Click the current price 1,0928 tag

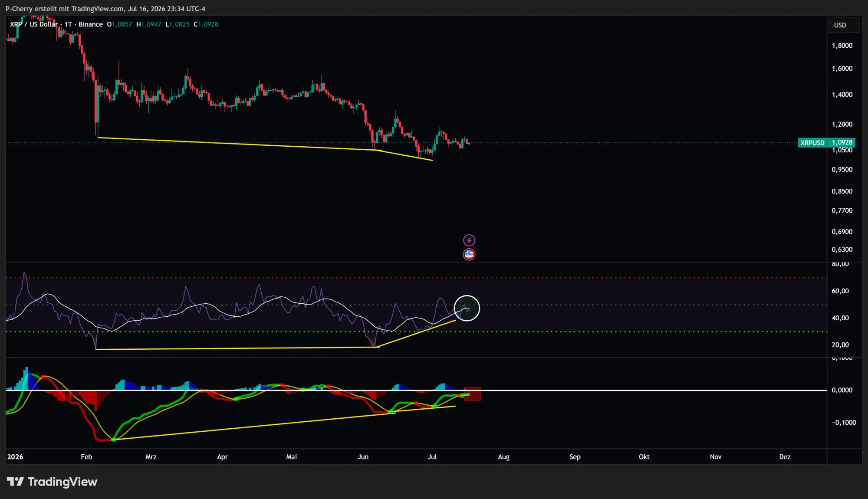coord(842,142)
